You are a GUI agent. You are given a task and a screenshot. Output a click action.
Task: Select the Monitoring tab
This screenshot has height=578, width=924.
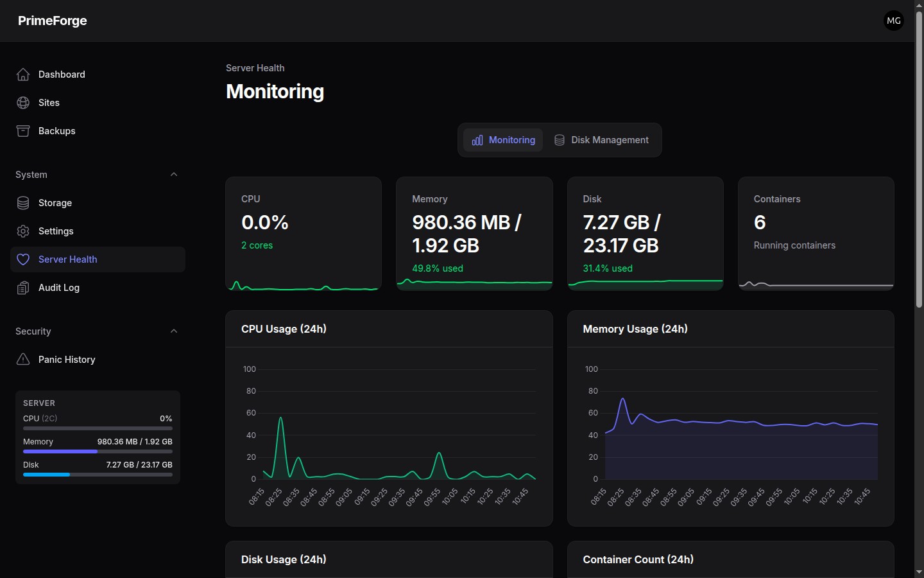coord(503,140)
